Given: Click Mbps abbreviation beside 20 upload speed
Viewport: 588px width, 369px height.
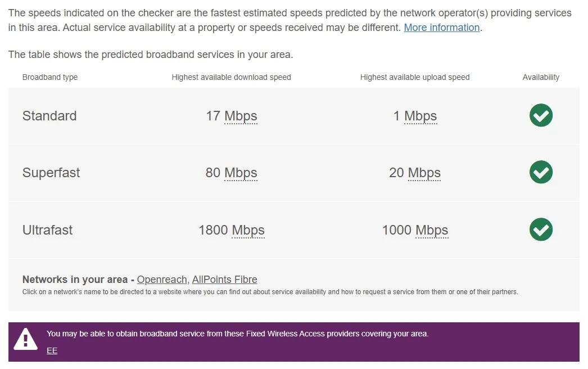Looking at the screenshot, I should tap(424, 173).
